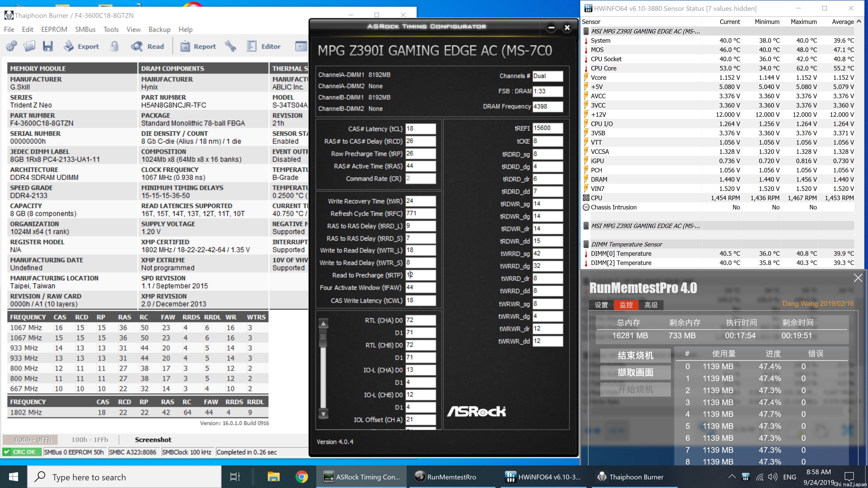Click the DRAM Frequency field showing 4398
868x488 pixels.
point(547,106)
